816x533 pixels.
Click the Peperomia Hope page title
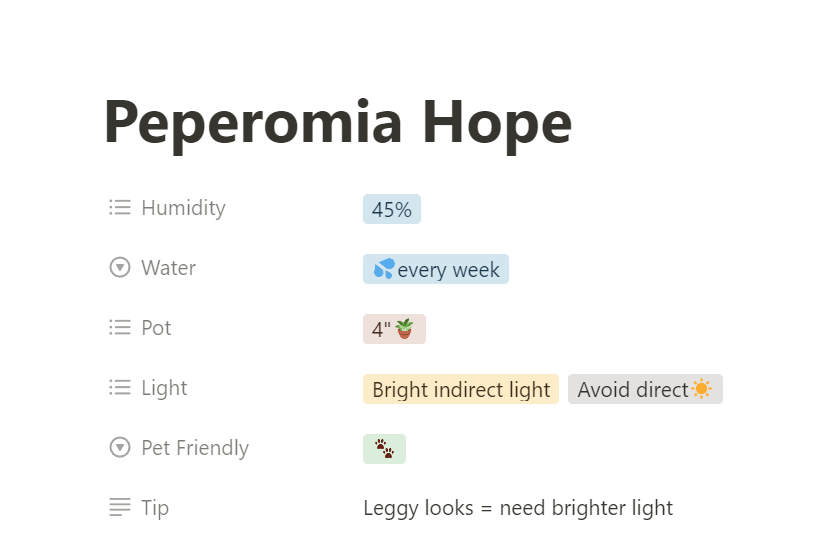pyautogui.click(x=337, y=122)
